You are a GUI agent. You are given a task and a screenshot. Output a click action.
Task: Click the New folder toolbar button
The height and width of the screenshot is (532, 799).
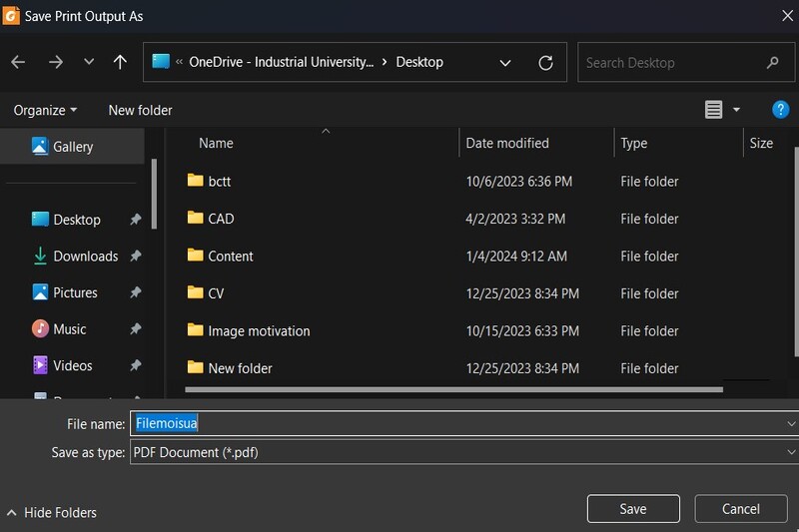140,110
